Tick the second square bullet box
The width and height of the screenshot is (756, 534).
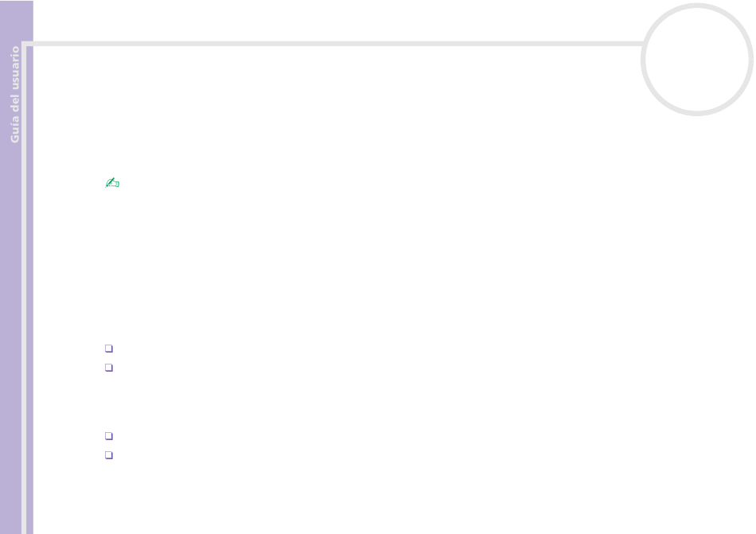coord(109,368)
